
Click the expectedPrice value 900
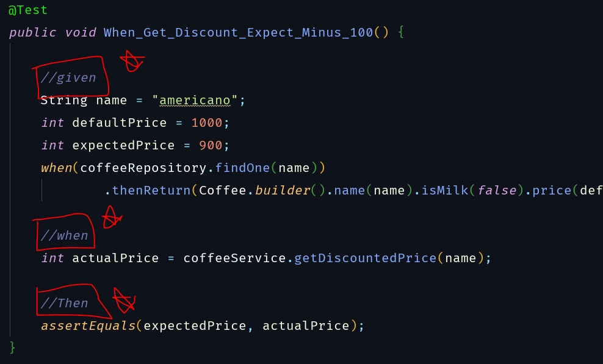(211, 145)
